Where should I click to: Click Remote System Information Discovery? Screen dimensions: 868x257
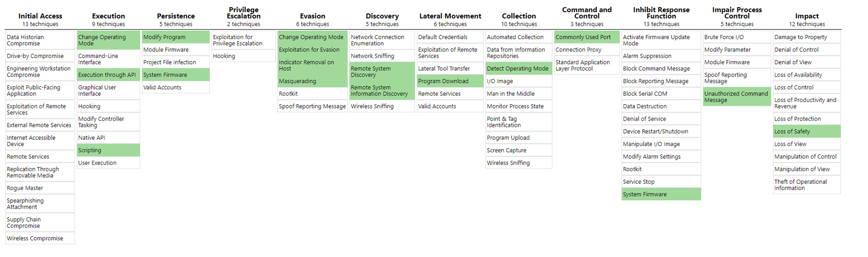point(382,90)
